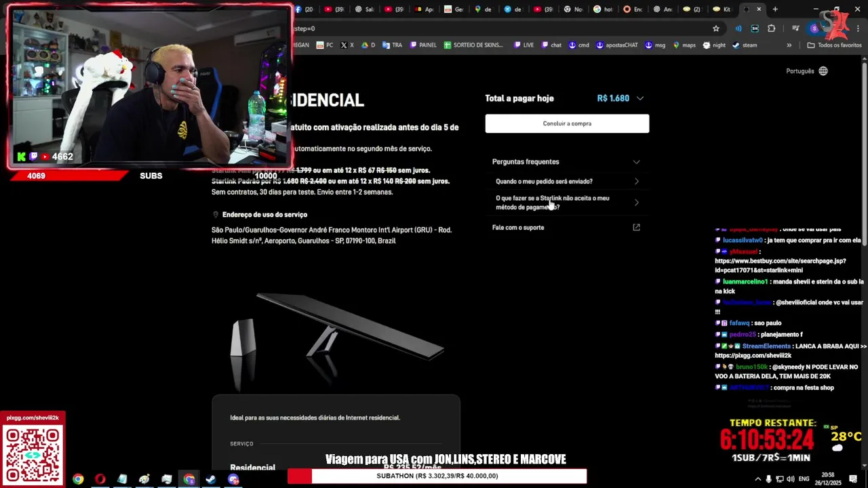
Task: Switch to the Enc tab
Action: coord(633,9)
